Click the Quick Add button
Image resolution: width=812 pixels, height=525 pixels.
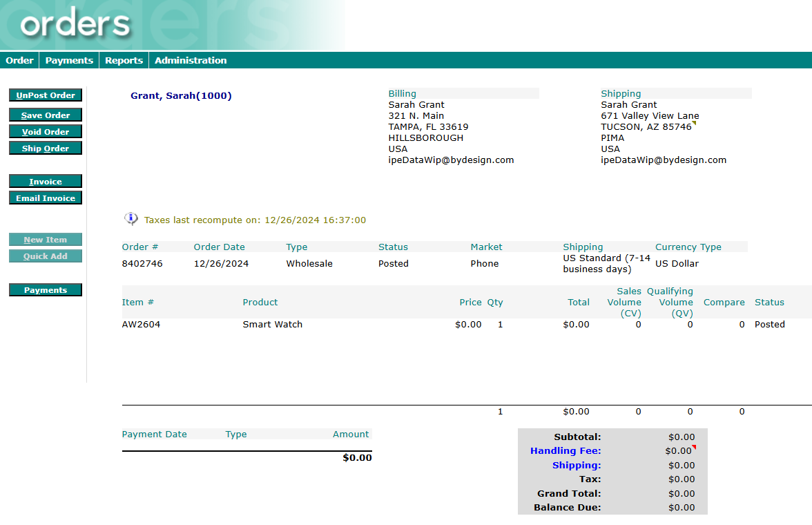46,256
